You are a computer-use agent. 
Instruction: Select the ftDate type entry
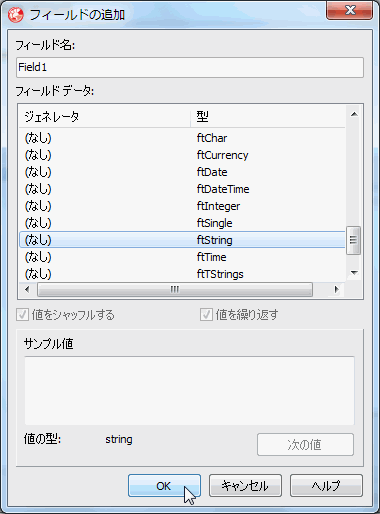point(212,172)
